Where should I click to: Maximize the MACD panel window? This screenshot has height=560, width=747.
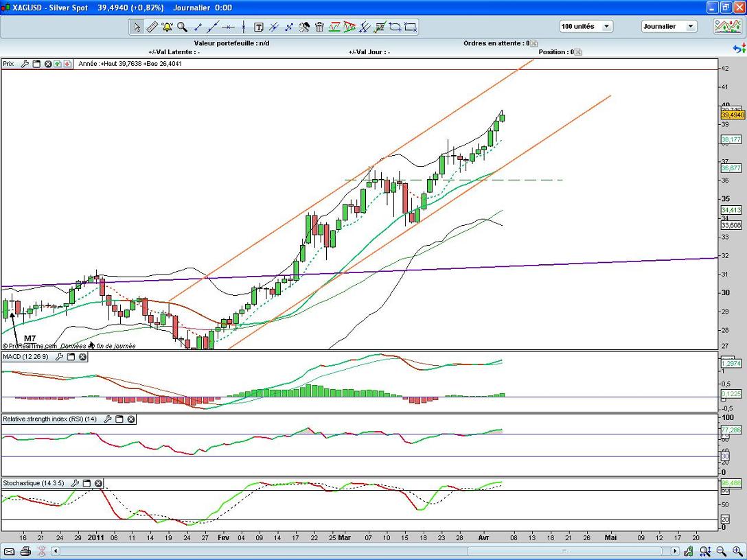pyautogui.click(x=71, y=357)
